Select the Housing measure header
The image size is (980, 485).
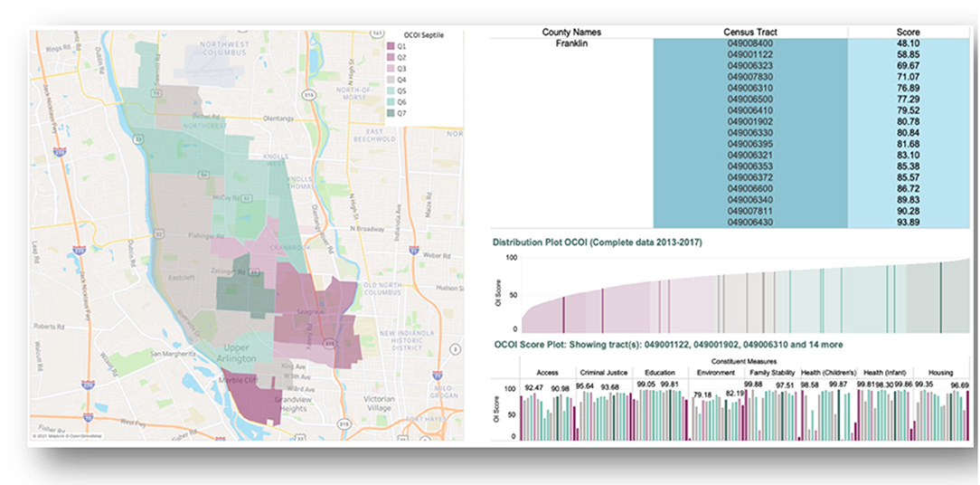coord(941,372)
